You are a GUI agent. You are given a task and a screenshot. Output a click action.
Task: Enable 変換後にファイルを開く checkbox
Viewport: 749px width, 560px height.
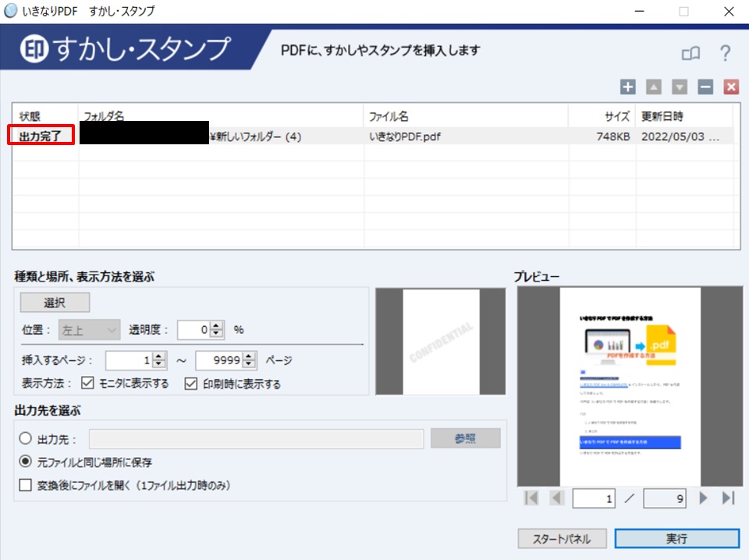(x=25, y=485)
